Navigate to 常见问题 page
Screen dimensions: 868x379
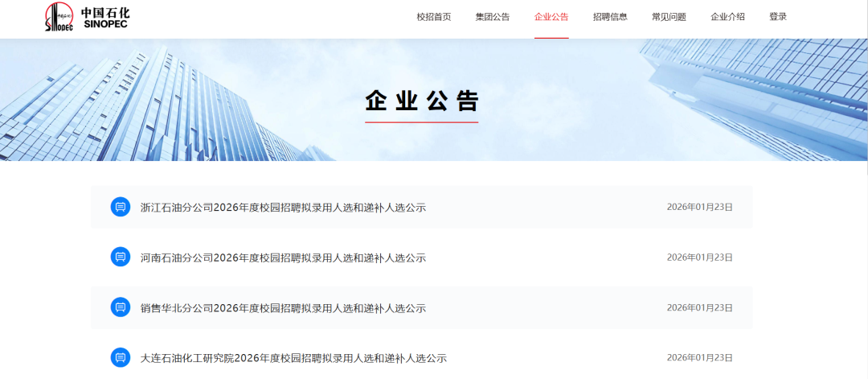(x=669, y=17)
